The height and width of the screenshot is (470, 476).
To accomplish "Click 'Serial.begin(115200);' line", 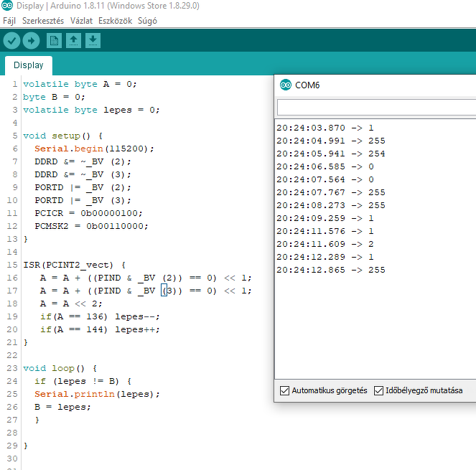I will [94, 149].
